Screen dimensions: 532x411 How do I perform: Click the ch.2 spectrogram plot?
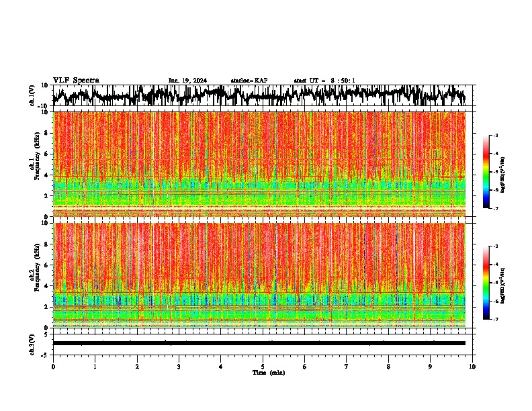[x=259, y=275]
